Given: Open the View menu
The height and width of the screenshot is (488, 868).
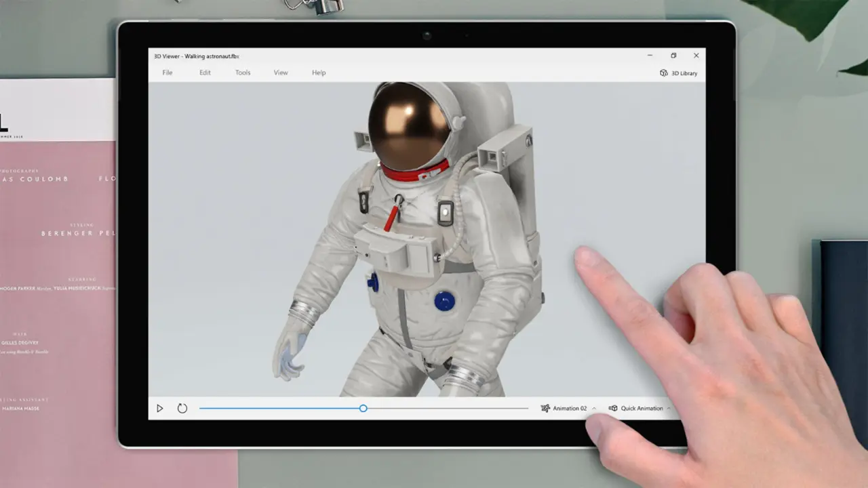Looking at the screenshot, I should pos(281,73).
